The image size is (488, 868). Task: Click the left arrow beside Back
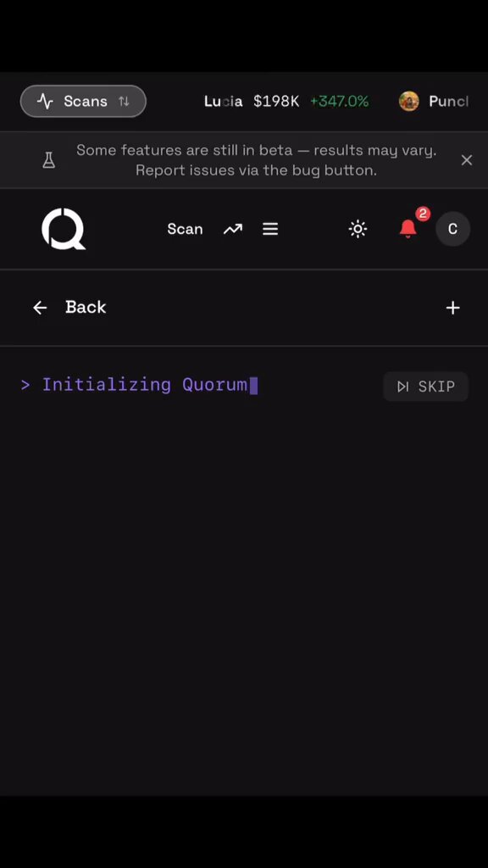point(40,308)
